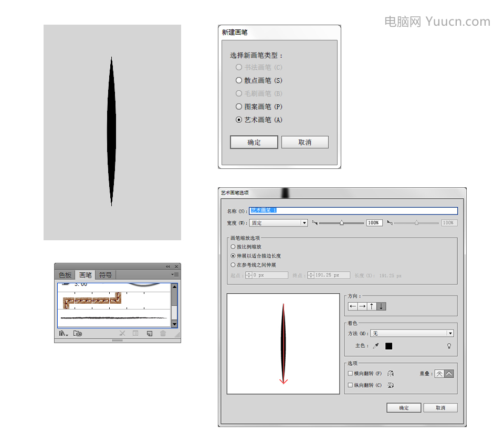The height and width of the screenshot is (448, 504).
Task: Choose the second overlap option icon
Action: coord(449,374)
